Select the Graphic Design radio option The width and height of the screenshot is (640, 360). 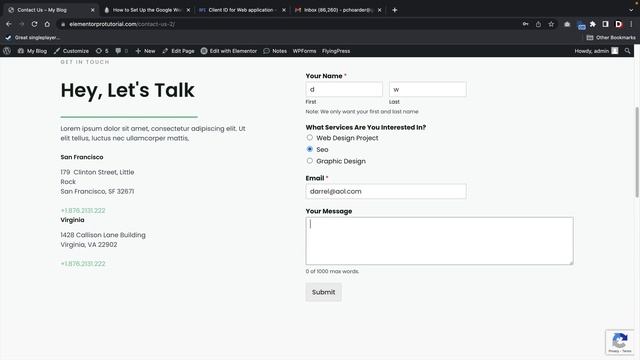310,161
